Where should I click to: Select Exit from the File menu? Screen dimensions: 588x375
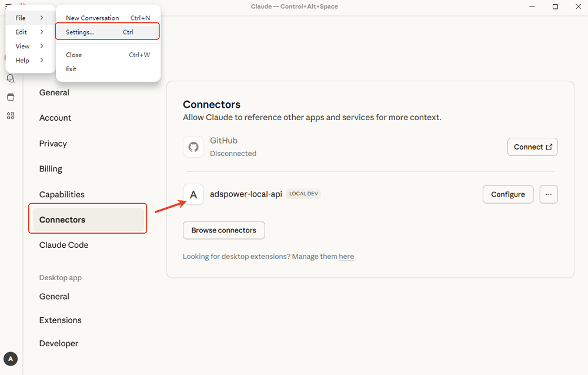coord(72,69)
